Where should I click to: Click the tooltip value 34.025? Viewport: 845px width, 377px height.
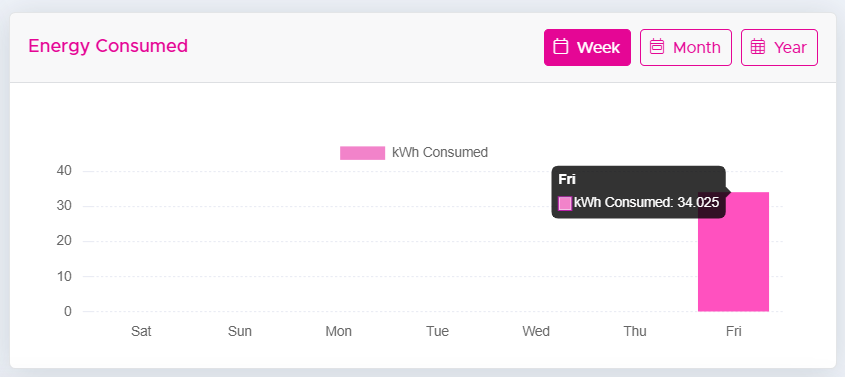coord(698,203)
